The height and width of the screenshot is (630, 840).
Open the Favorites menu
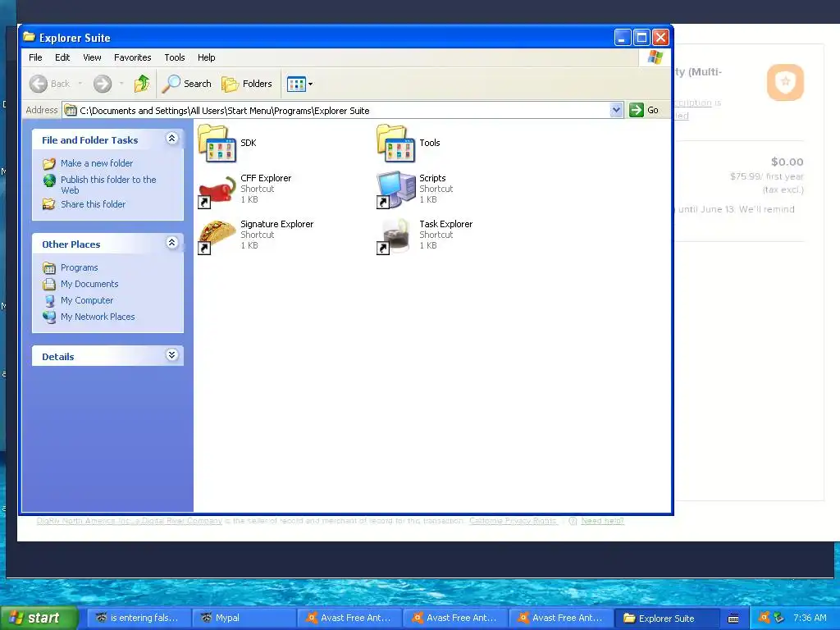point(132,57)
